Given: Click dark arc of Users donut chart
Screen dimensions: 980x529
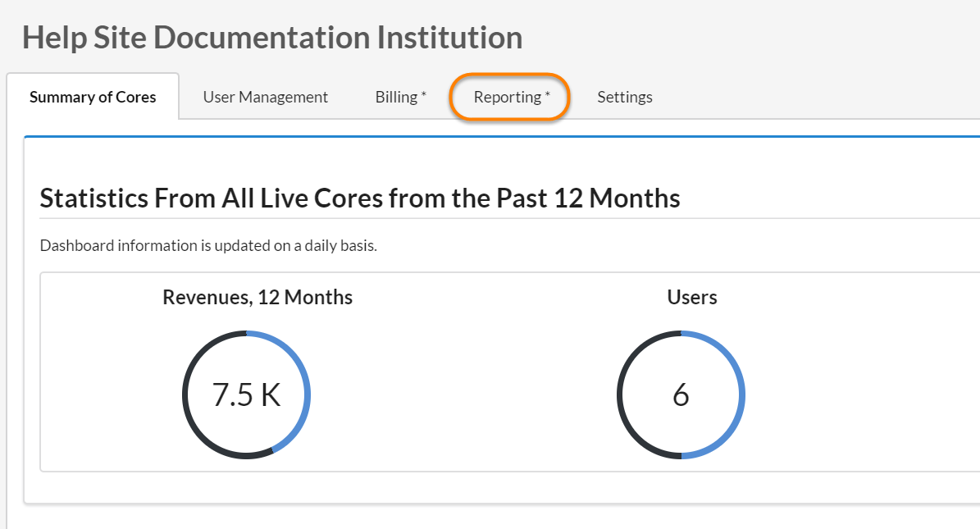Looking at the screenshot, I should click(x=620, y=395).
